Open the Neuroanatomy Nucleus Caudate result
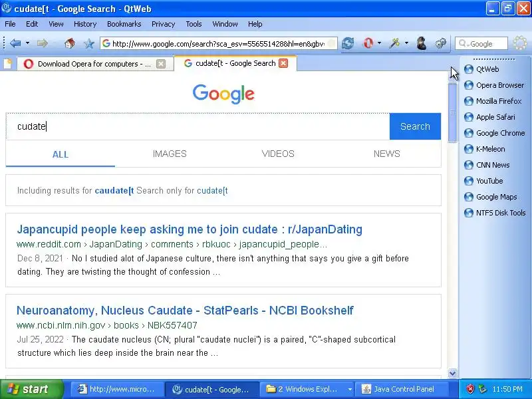This screenshot has width=532, height=399. pos(186,311)
